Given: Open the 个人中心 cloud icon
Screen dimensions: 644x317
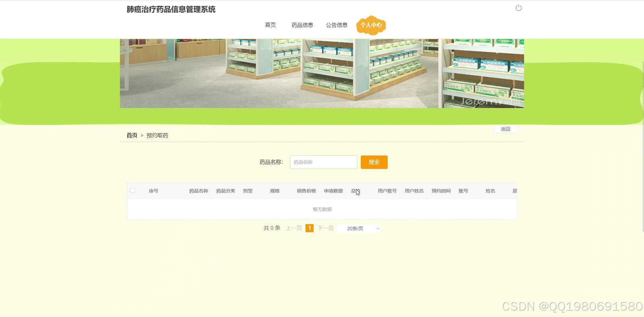Looking at the screenshot, I should point(371,25).
